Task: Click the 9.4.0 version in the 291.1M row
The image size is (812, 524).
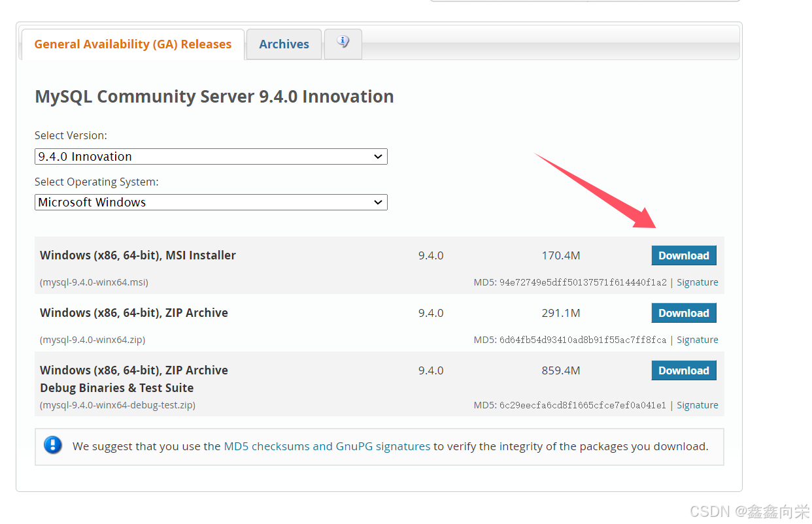Action: (x=431, y=313)
